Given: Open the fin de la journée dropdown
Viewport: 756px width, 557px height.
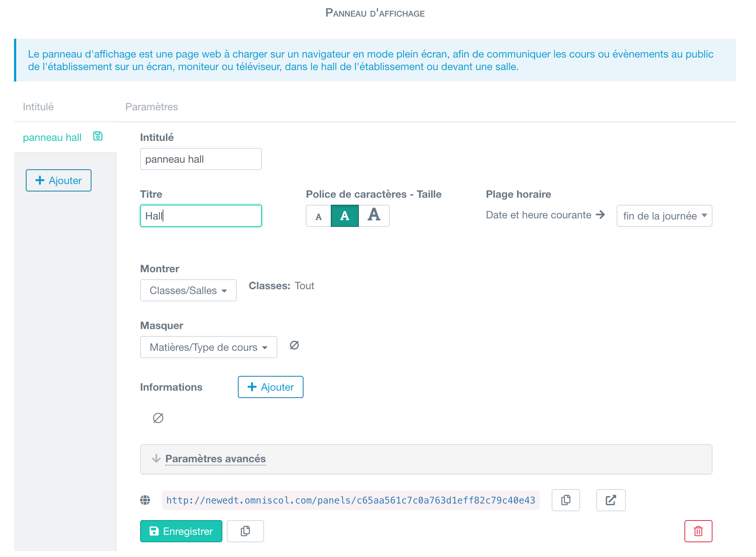Looking at the screenshot, I should (664, 216).
